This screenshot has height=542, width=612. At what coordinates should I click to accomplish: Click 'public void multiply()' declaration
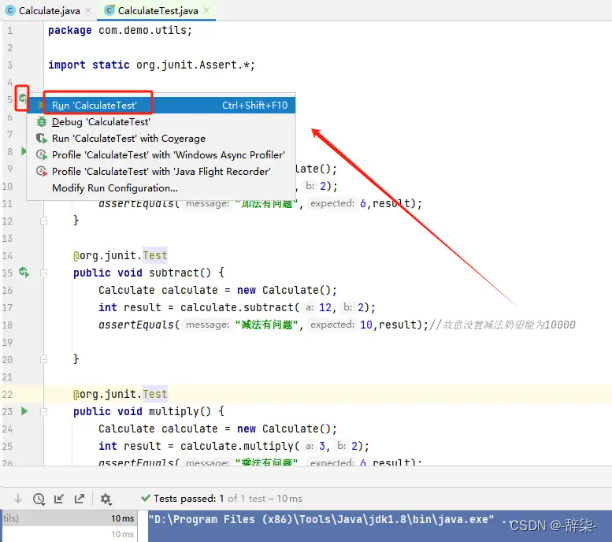point(142,411)
